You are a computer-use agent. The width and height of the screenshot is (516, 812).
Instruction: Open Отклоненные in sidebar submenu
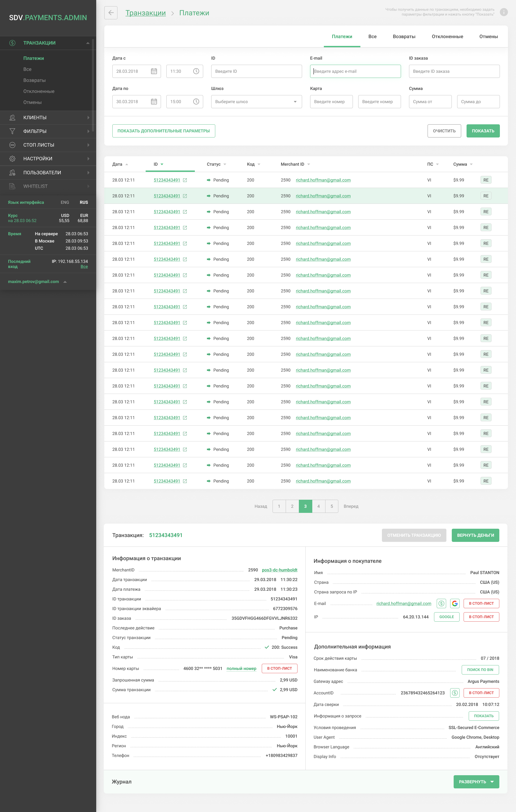[39, 91]
